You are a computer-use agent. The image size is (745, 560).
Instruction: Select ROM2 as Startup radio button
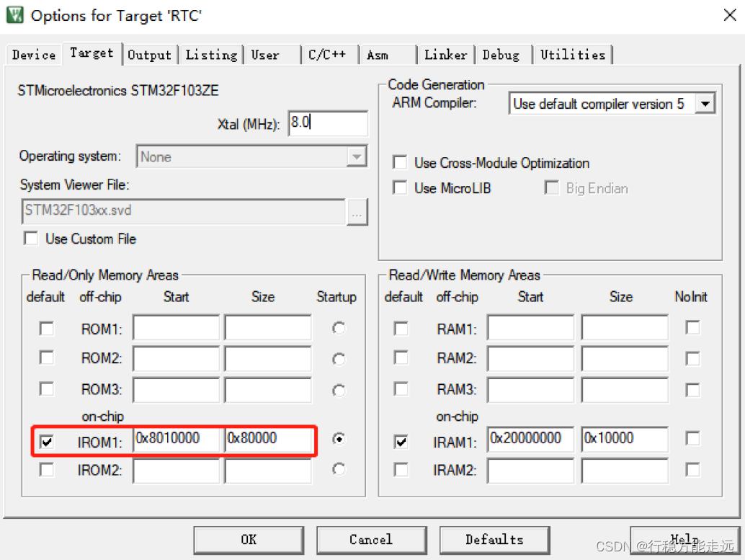pos(339,359)
